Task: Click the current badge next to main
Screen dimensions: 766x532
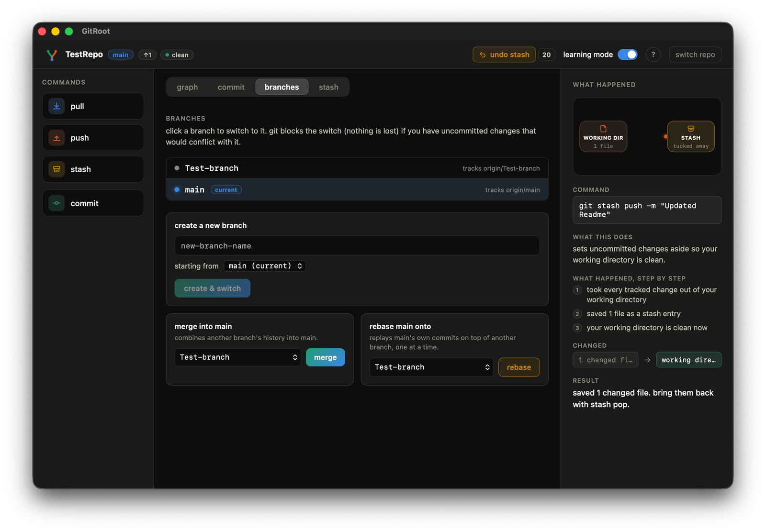Action: pos(226,190)
